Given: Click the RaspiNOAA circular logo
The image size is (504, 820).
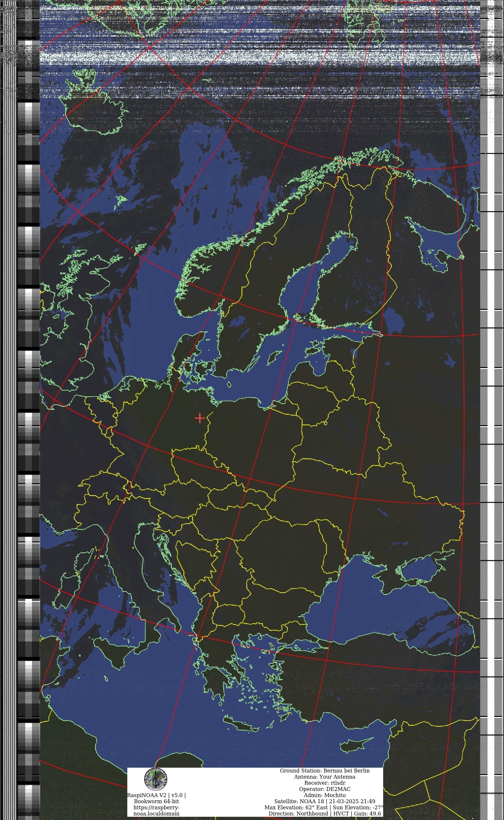Looking at the screenshot, I should (156, 779).
